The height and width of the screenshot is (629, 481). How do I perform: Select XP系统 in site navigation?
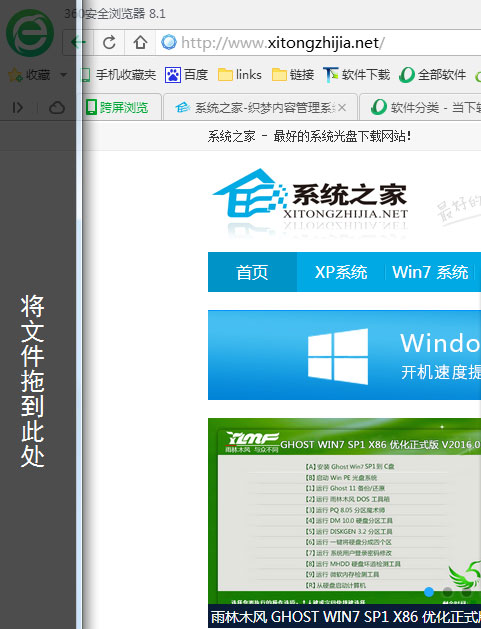pyautogui.click(x=341, y=272)
